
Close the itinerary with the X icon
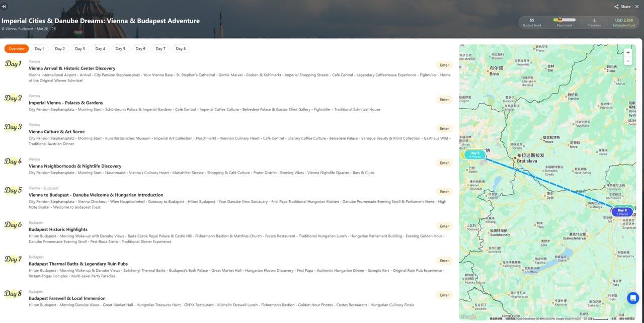pyautogui.click(x=637, y=7)
